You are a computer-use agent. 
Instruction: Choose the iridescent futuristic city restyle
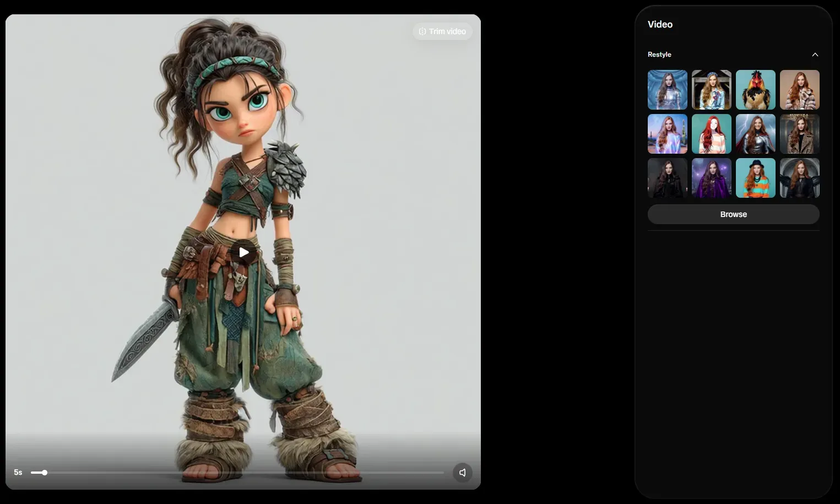667,134
